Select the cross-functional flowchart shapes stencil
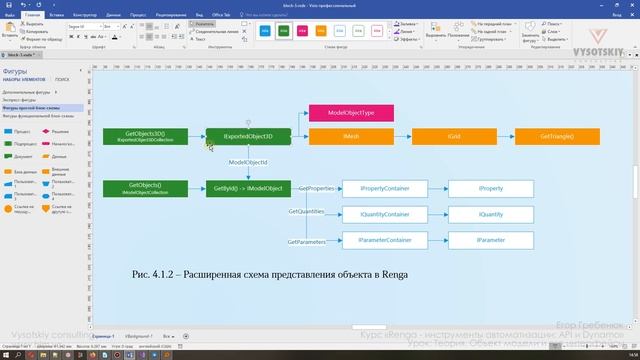The height and width of the screenshot is (360, 640). (x=38, y=116)
